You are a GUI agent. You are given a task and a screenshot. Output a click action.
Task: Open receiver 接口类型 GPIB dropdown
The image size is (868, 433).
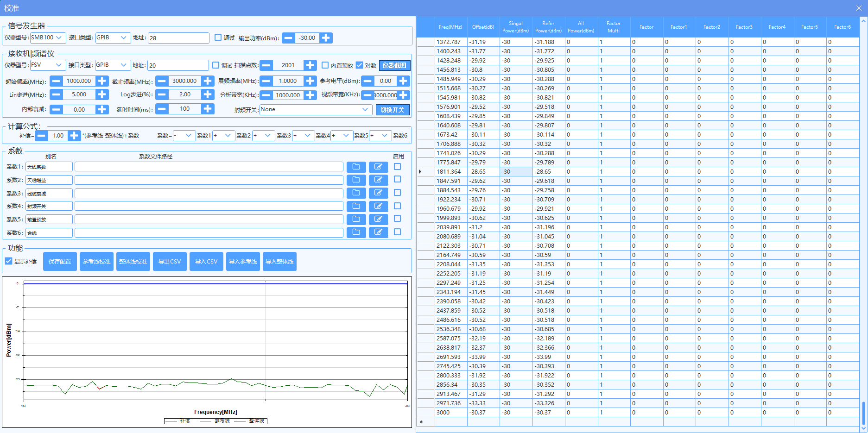112,65
